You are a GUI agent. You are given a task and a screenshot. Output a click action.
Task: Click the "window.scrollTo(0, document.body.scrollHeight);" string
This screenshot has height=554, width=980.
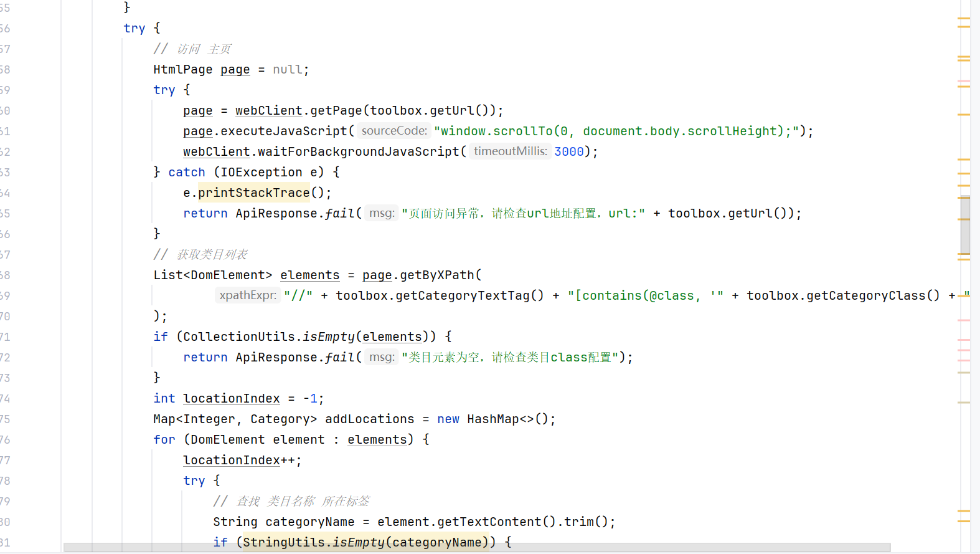[x=616, y=131]
